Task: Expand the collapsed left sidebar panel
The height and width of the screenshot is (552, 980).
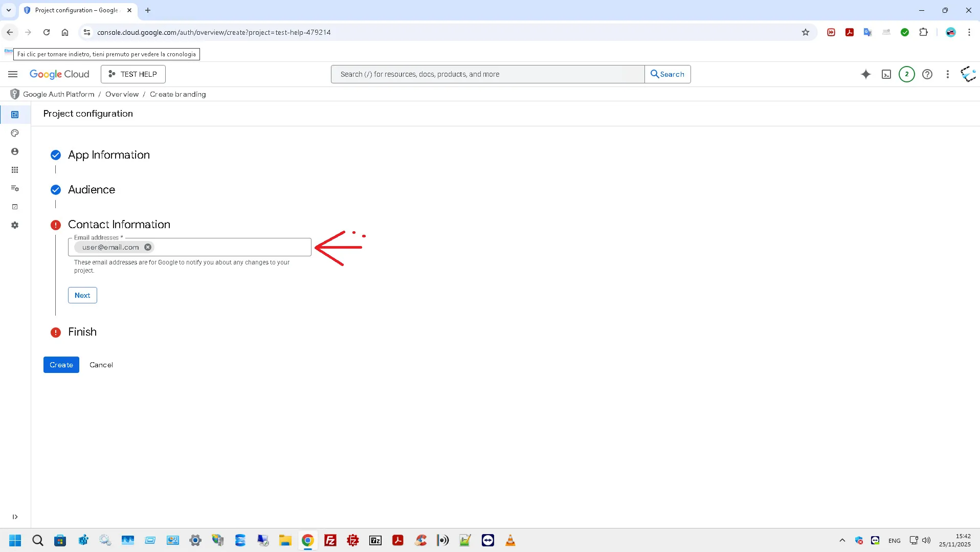Action: 15,517
